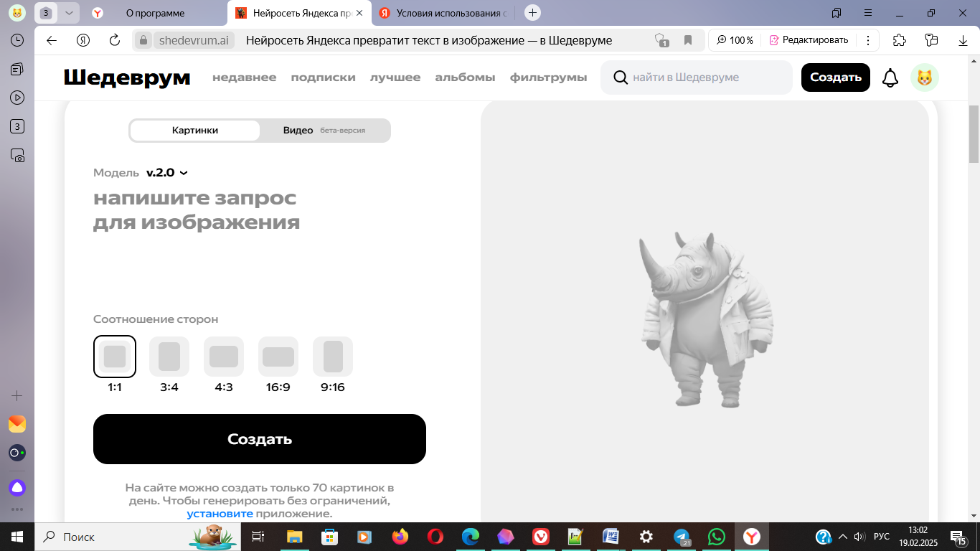
Task: Expand the Модель v.2.0 dropdown
Action: tap(167, 173)
